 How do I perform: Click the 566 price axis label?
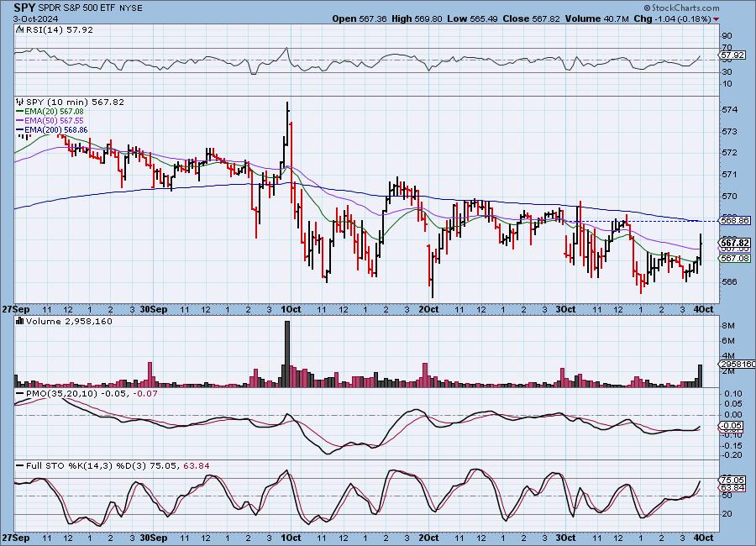coord(729,281)
